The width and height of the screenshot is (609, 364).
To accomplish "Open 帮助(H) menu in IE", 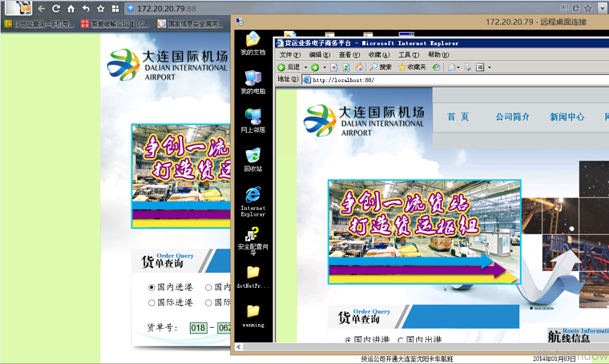I will tap(438, 55).
